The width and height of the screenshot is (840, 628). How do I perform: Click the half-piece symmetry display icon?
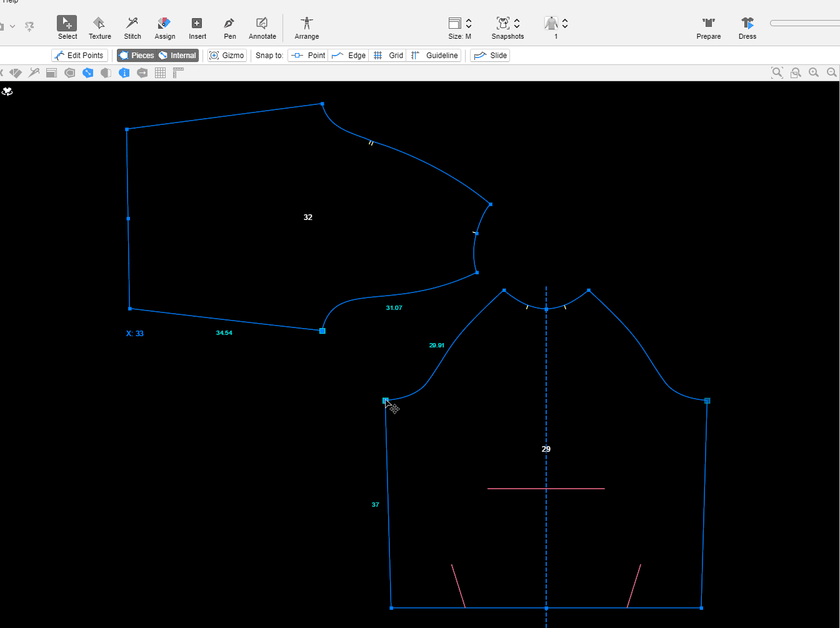pos(106,73)
